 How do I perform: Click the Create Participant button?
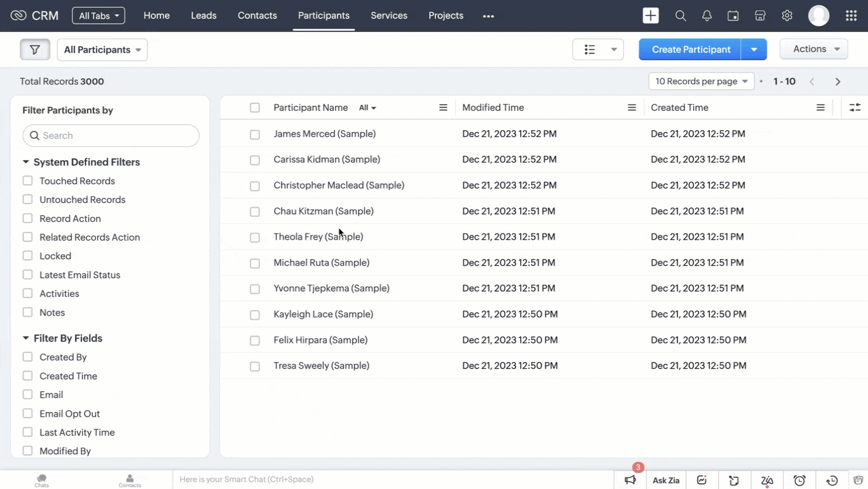[691, 49]
